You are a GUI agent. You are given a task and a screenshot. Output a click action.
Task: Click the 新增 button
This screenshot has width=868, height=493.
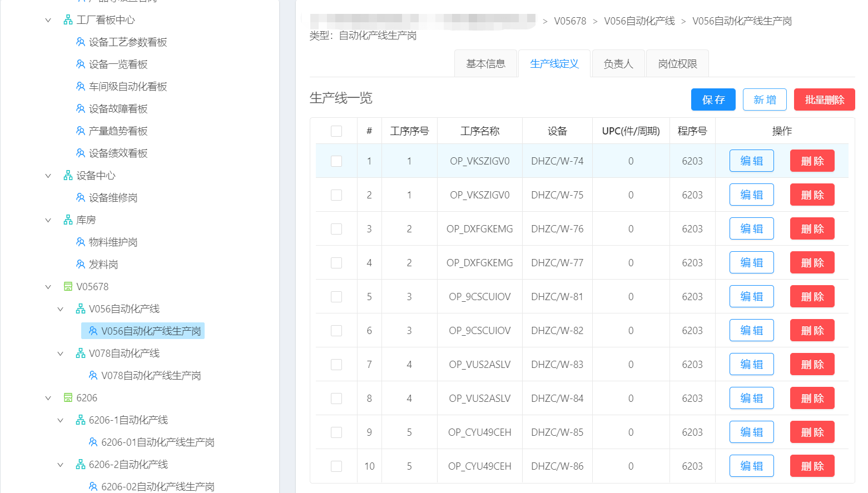tap(765, 99)
